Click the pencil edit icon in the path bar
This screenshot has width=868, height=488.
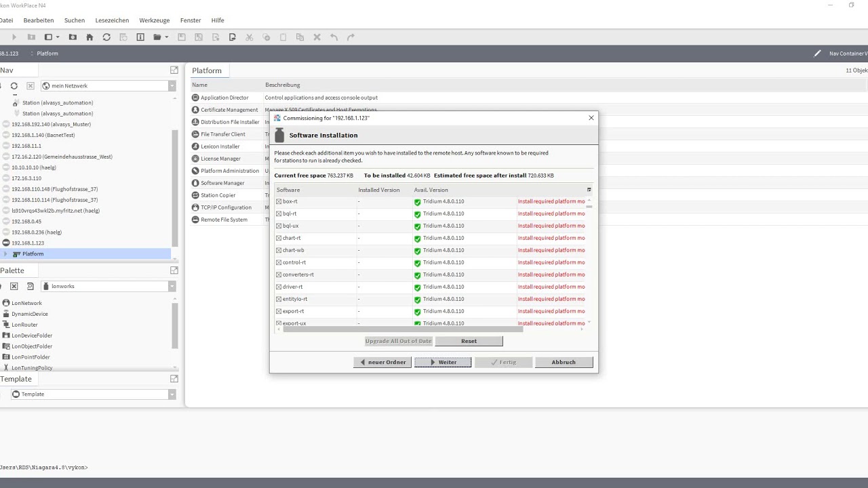click(817, 54)
